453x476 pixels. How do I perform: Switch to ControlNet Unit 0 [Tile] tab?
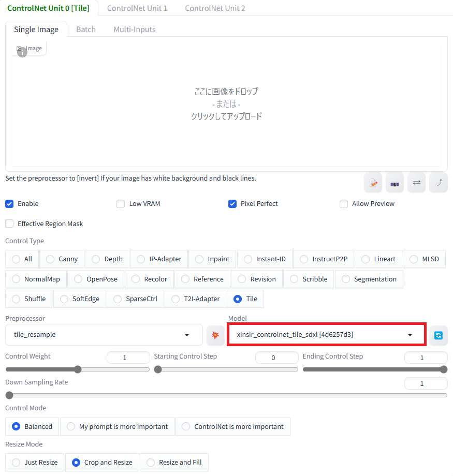tap(48, 8)
